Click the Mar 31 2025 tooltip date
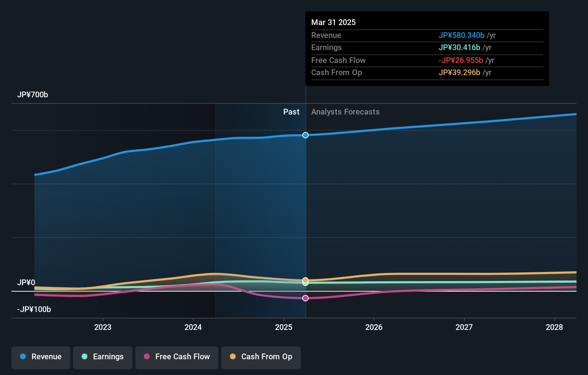This screenshot has width=588, height=375. click(333, 23)
